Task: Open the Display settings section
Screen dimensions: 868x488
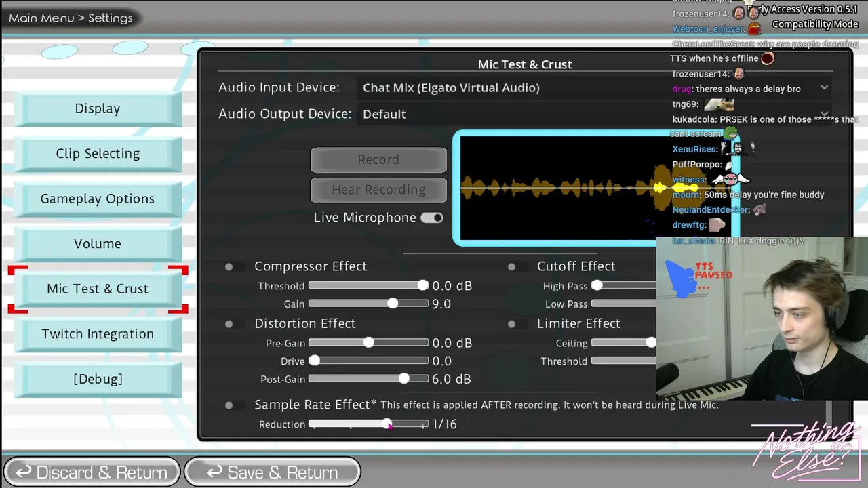Action: tap(98, 108)
